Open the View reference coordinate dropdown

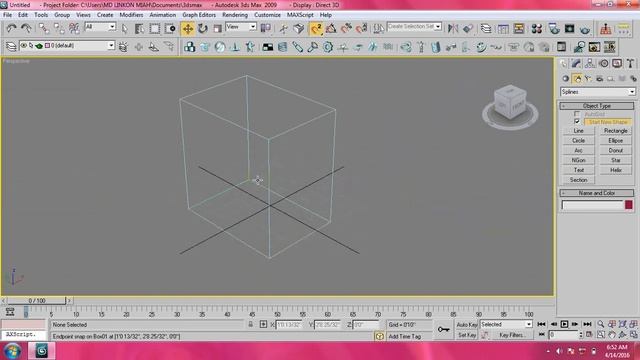click(x=241, y=27)
